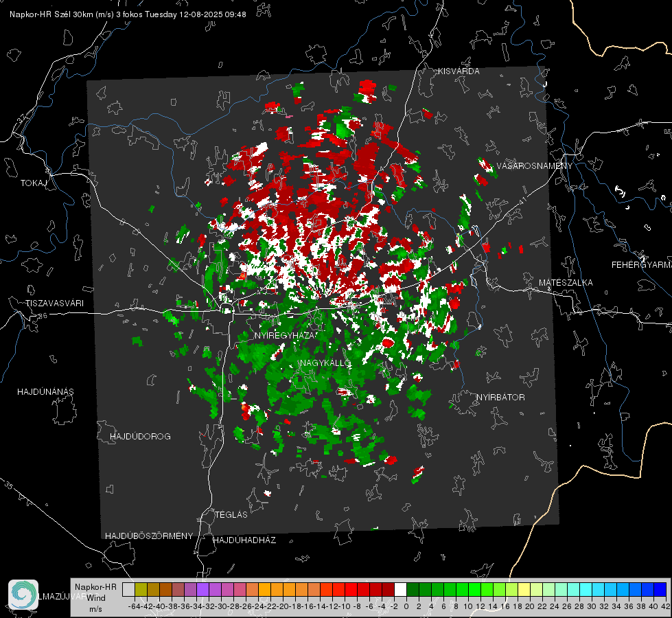
Task: Click the NAGYKÁLLÓ town label
Action: 325,363
